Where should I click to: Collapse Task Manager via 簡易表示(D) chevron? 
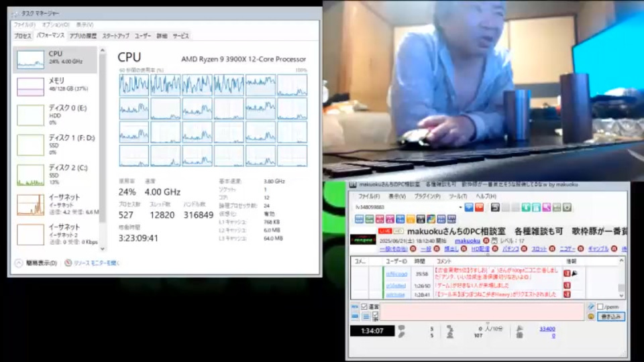(19, 263)
